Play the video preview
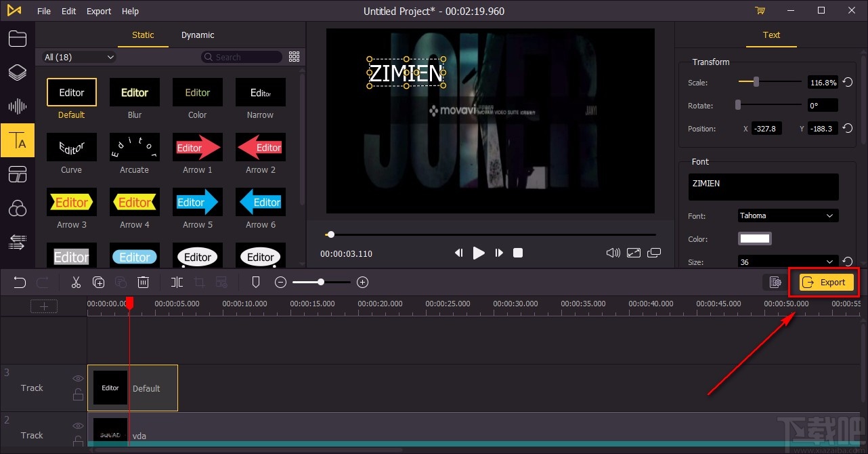The width and height of the screenshot is (868, 454). [479, 253]
